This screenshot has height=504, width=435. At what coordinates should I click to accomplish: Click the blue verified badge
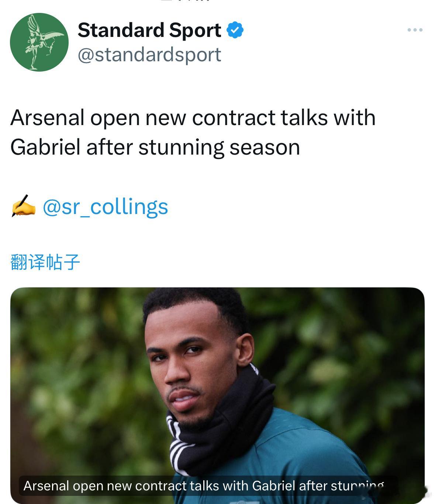(235, 30)
